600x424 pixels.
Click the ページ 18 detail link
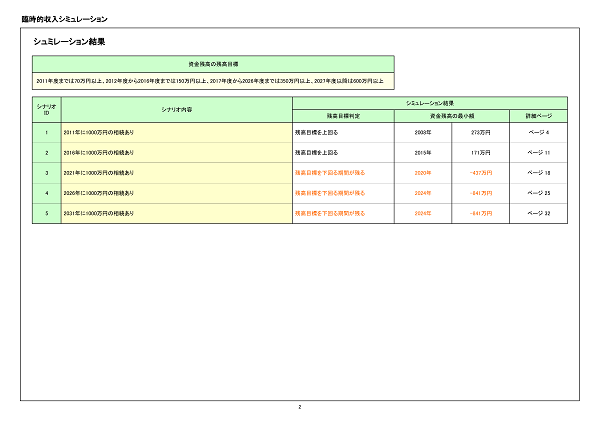click(x=538, y=172)
